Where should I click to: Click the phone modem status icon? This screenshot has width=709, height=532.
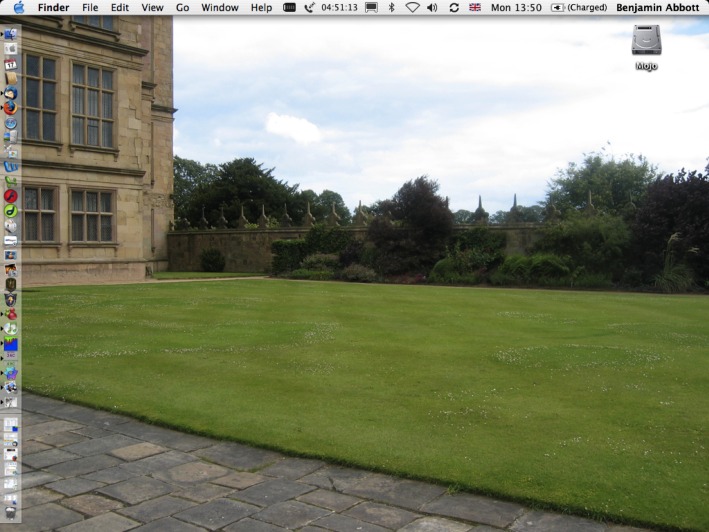point(310,7)
